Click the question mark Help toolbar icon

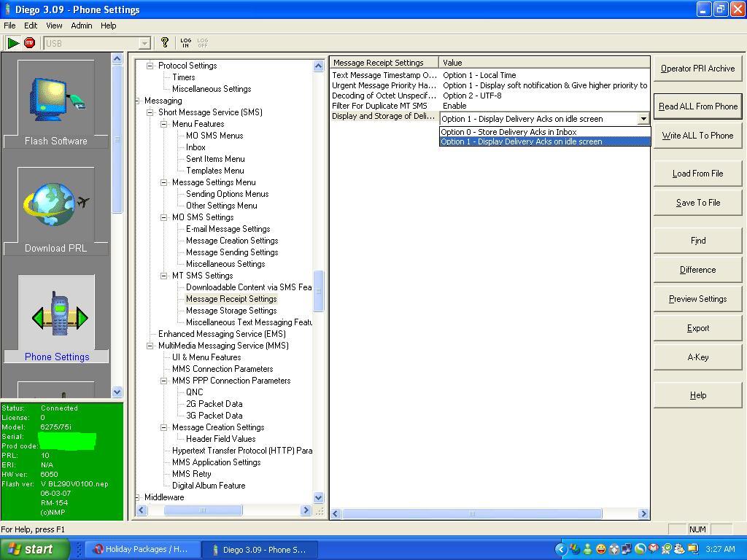click(x=165, y=43)
